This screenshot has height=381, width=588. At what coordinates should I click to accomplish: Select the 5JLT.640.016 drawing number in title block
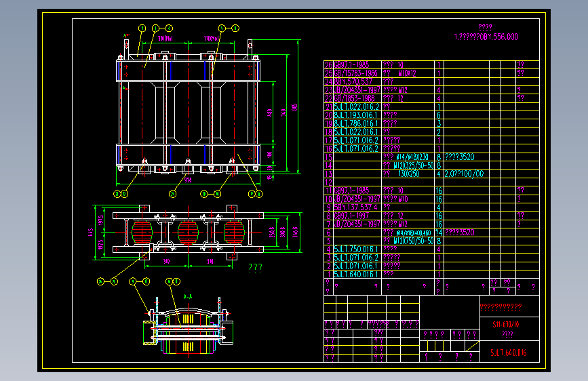pyautogui.click(x=509, y=353)
